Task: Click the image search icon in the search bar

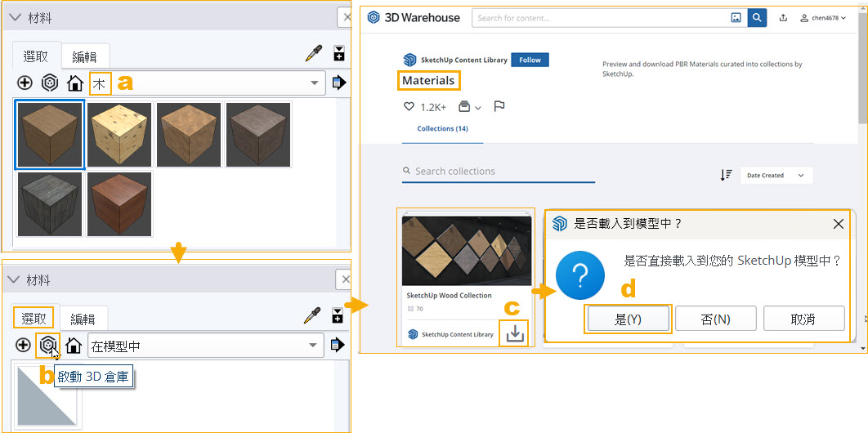Action: pos(736,18)
